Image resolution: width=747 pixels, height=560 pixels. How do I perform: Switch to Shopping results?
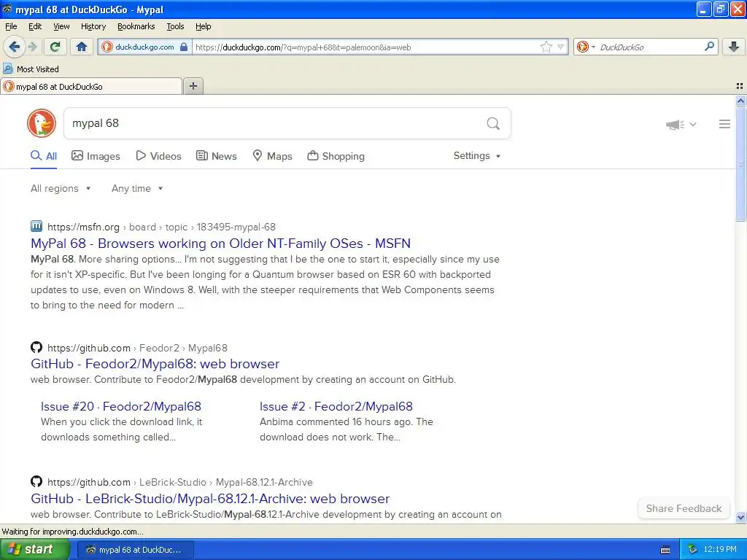point(336,156)
